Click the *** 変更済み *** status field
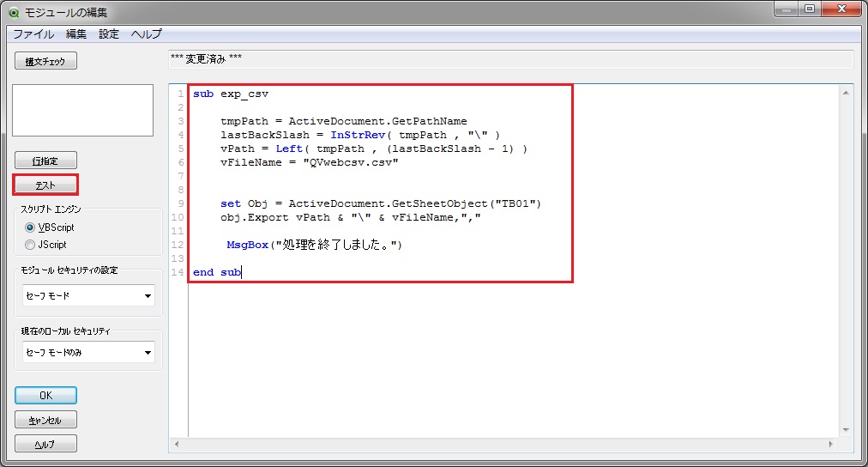The width and height of the screenshot is (868, 467). click(x=510, y=58)
